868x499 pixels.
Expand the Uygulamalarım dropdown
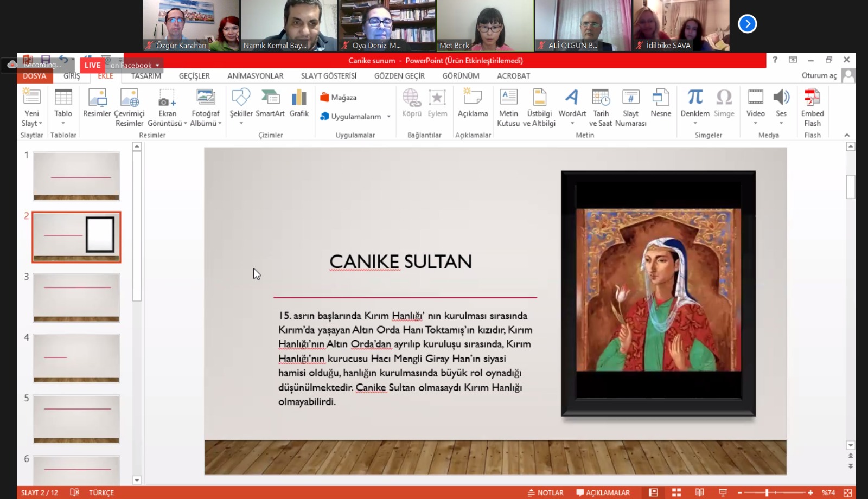[388, 117]
